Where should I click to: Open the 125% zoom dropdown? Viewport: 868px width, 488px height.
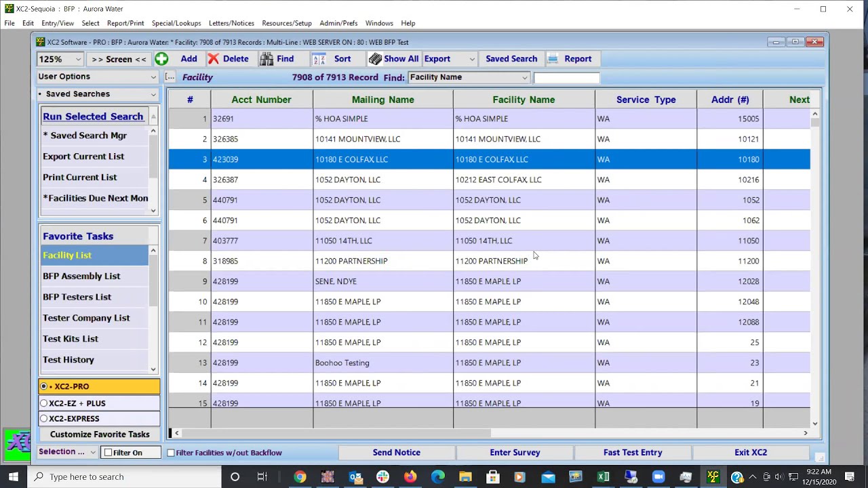[79, 59]
